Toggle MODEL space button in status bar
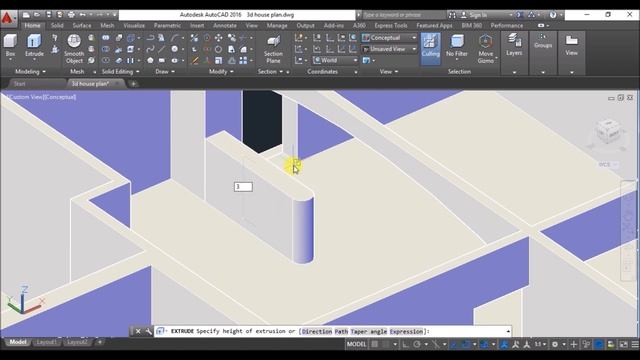 356,344
